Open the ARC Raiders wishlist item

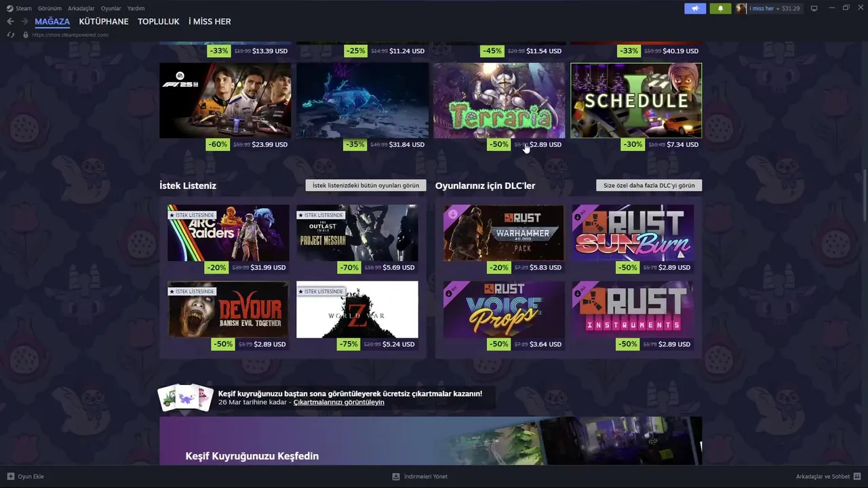[x=228, y=233]
